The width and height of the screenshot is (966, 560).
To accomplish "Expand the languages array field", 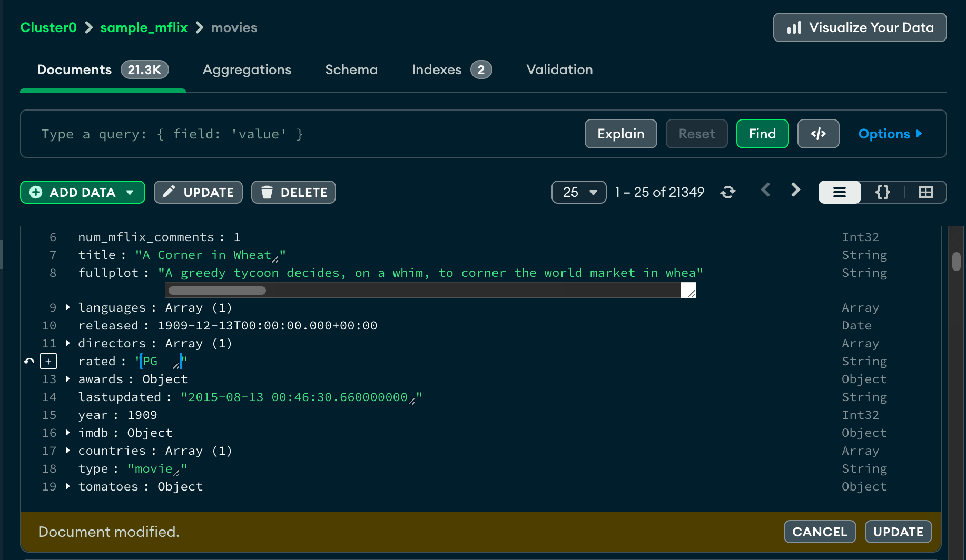I will pyautogui.click(x=68, y=307).
